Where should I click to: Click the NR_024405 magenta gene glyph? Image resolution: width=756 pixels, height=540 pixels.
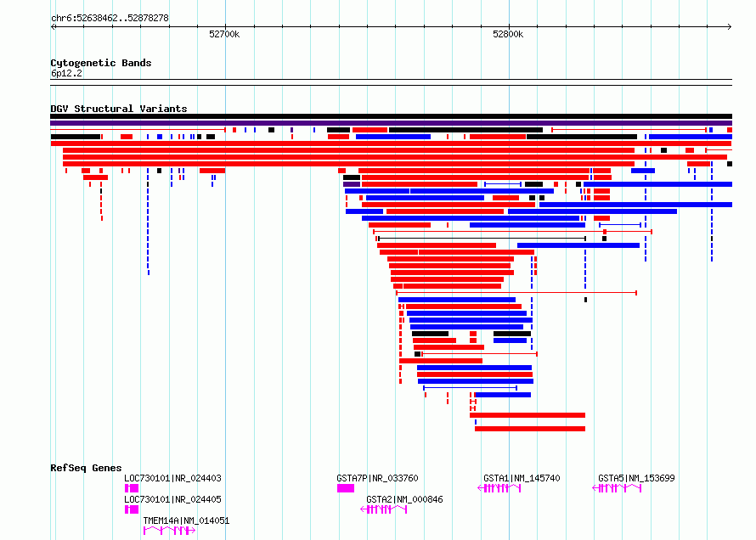point(132,509)
